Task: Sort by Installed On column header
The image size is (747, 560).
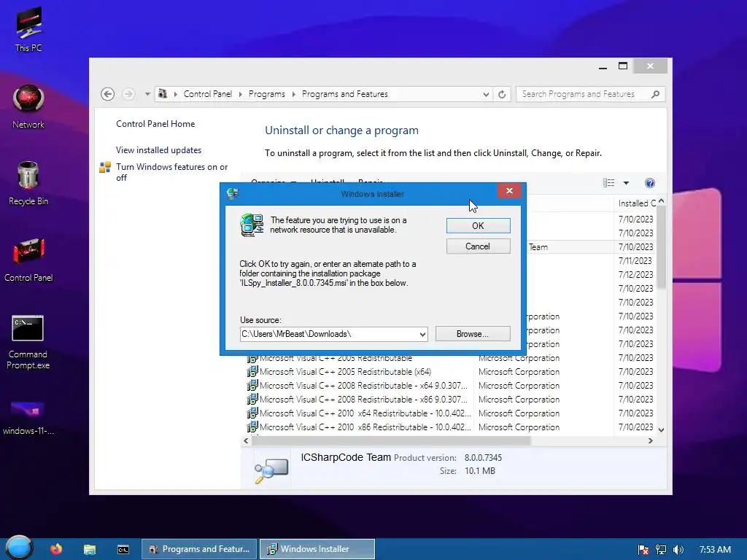Action: click(x=636, y=203)
